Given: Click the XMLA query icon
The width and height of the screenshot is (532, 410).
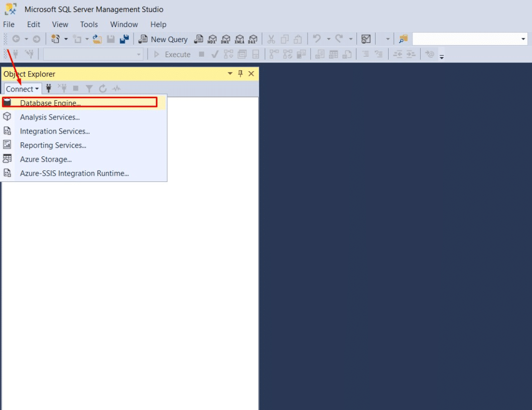Looking at the screenshot, I should coord(239,39).
